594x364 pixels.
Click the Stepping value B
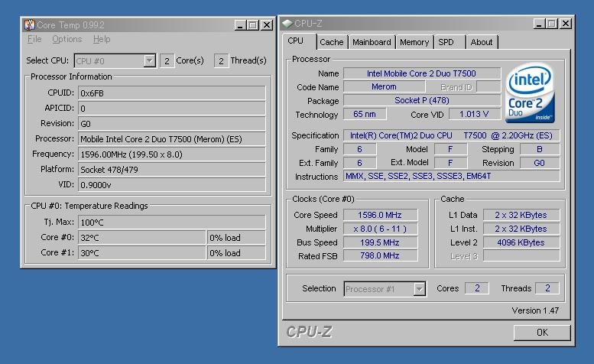(540, 149)
